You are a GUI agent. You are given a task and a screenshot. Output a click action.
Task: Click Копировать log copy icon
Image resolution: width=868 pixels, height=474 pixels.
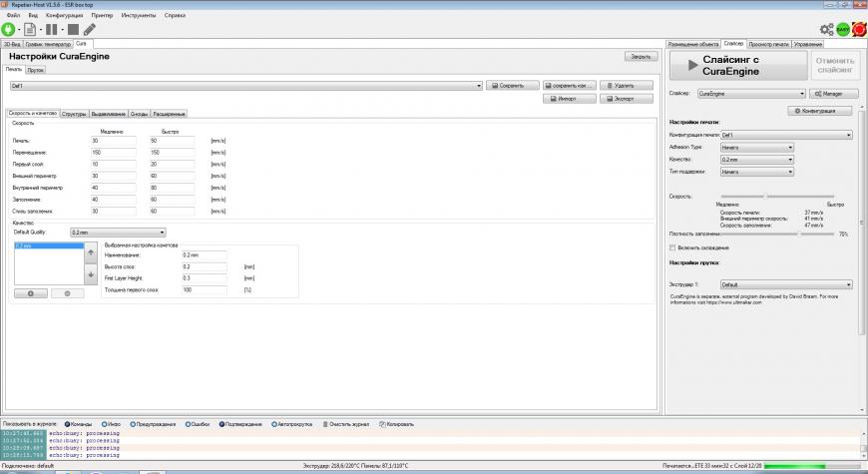382,424
